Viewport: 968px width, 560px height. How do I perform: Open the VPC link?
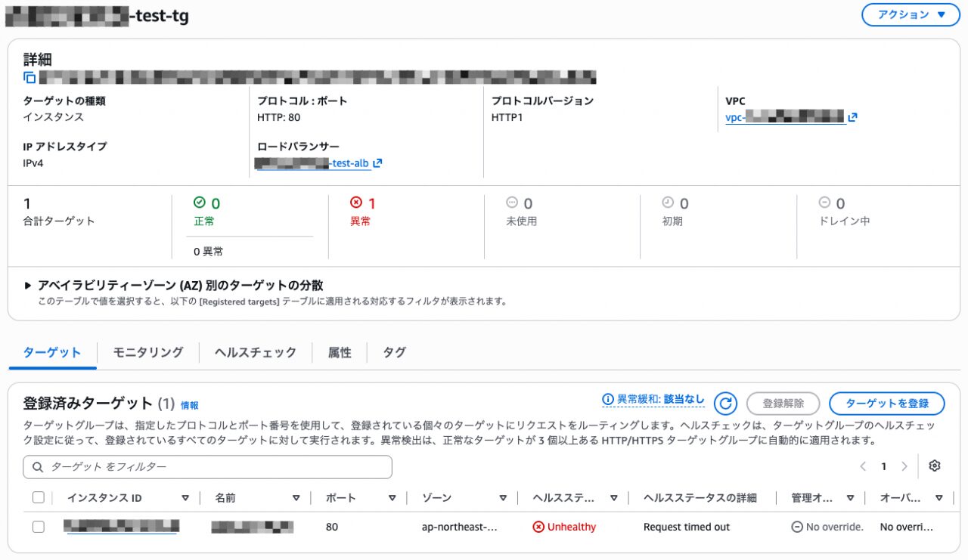[x=784, y=117]
